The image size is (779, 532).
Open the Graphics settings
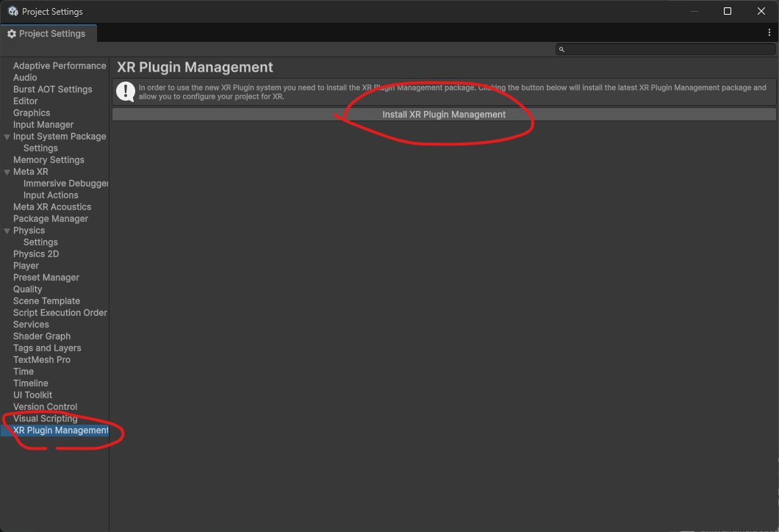32,112
